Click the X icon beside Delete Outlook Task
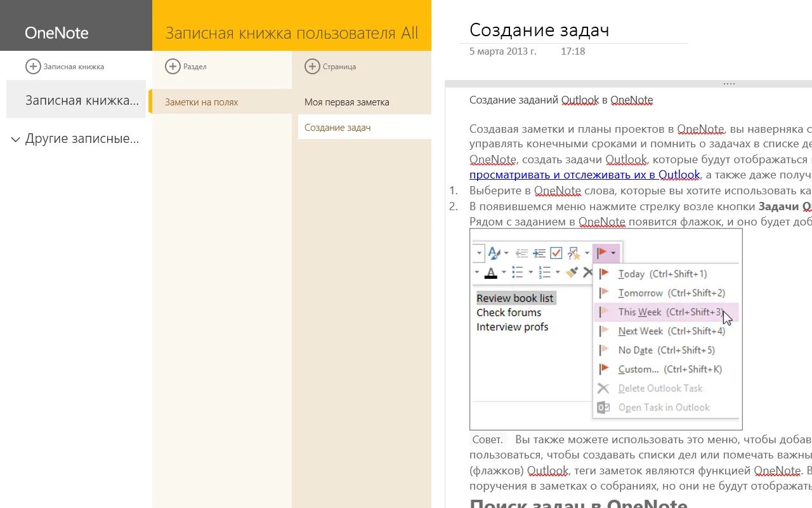812x508 pixels. [604, 388]
